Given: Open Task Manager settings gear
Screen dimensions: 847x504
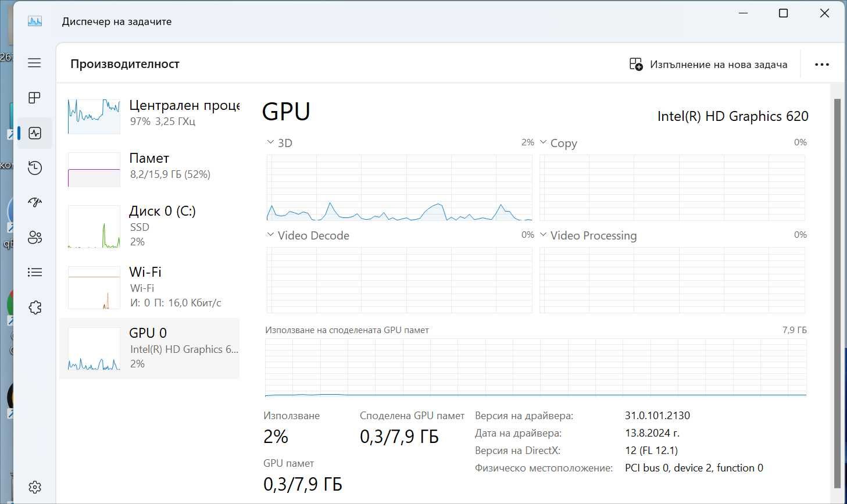Looking at the screenshot, I should (34, 487).
